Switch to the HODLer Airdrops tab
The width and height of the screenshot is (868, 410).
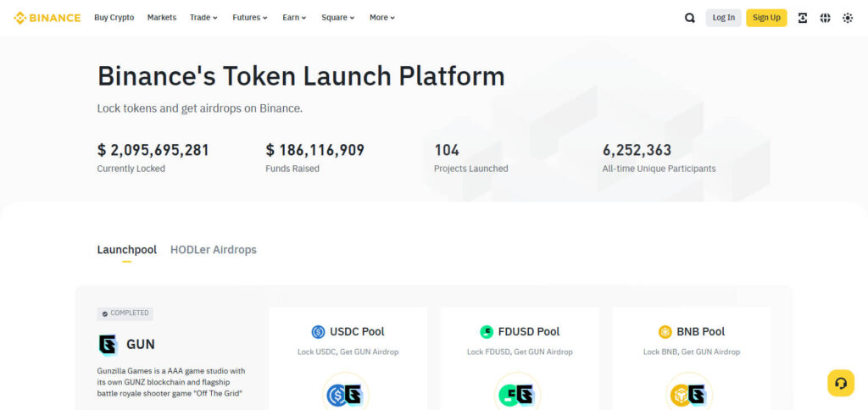[x=213, y=250]
